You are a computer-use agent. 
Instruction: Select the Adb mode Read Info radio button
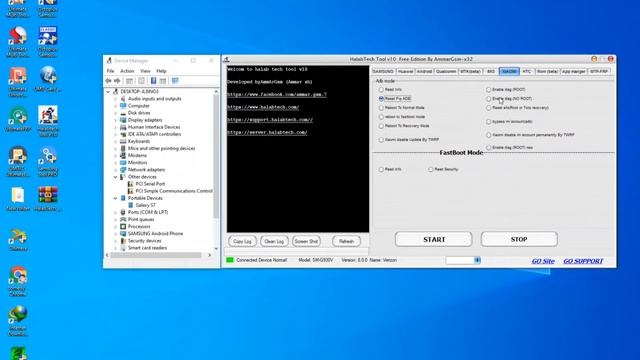[x=381, y=90]
